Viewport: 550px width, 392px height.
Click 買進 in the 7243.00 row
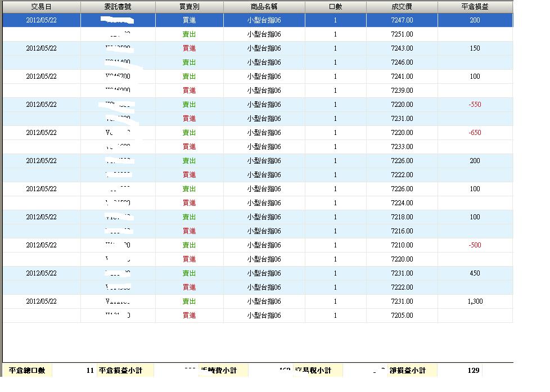190,48
